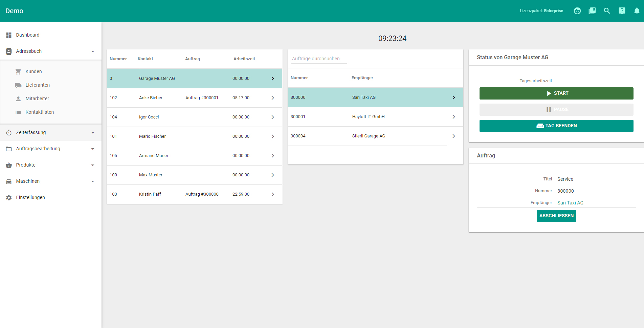Click the Aufträge durchsuchen search field
Screen dimensions: 644x328
coord(319,59)
